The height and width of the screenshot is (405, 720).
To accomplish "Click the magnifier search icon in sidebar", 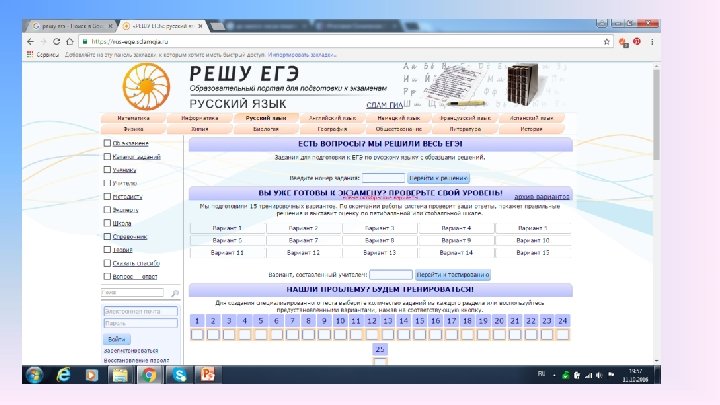I will coord(175,293).
